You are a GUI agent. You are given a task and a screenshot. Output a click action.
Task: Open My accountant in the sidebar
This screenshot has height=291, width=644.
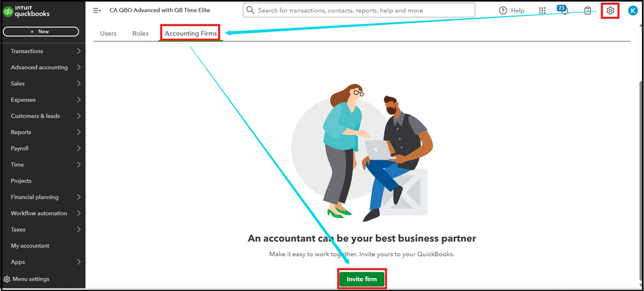(30, 246)
